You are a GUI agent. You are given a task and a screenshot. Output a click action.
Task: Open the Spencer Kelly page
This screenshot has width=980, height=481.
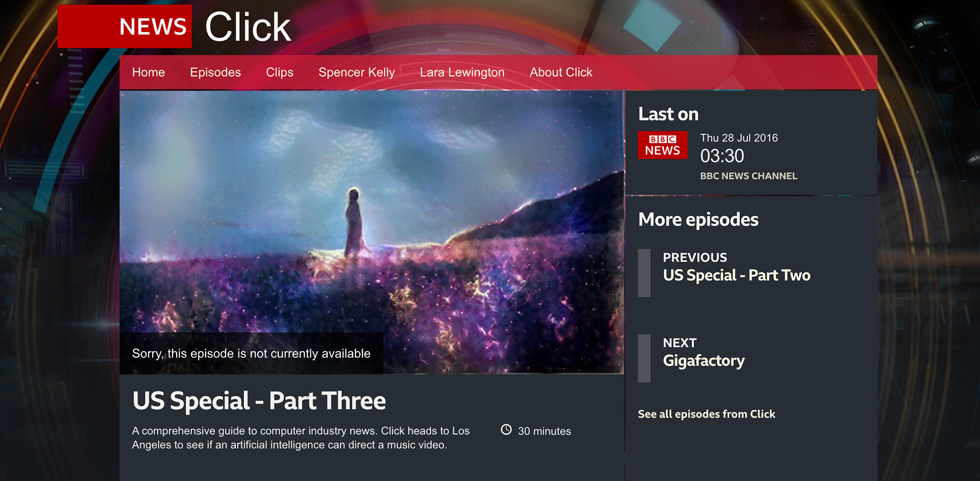(357, 72)
